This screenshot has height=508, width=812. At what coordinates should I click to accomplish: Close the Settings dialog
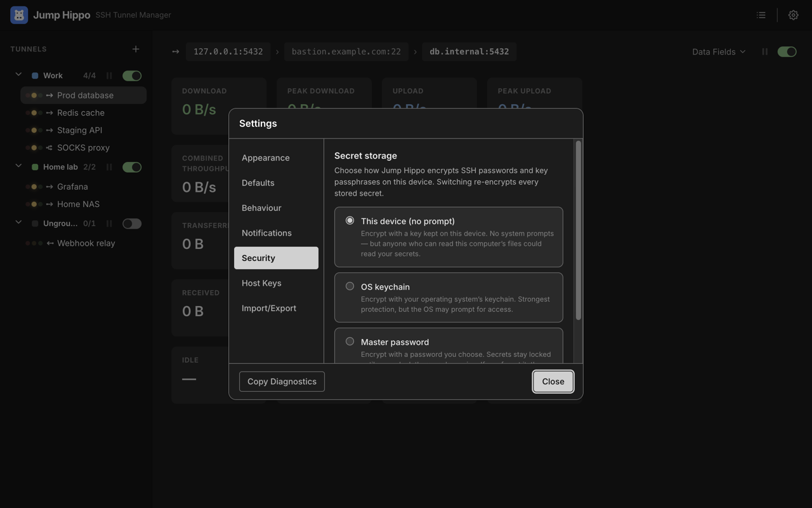pos(553,382)
